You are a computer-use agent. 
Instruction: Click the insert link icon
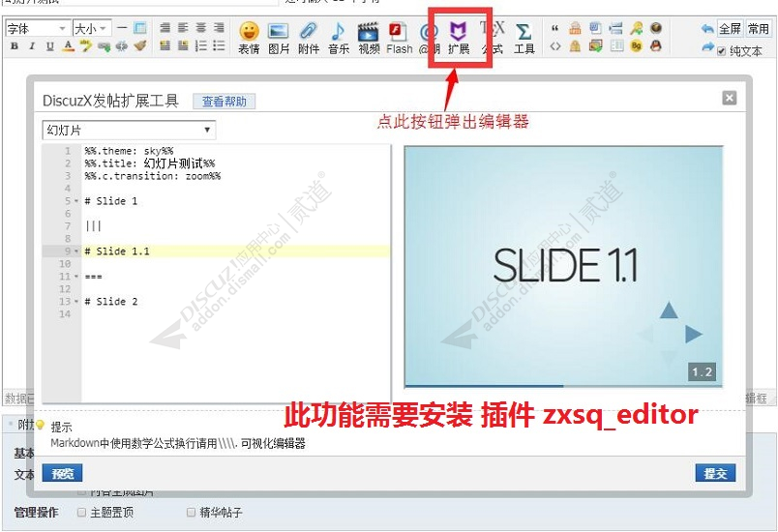[x=105, y=46]
